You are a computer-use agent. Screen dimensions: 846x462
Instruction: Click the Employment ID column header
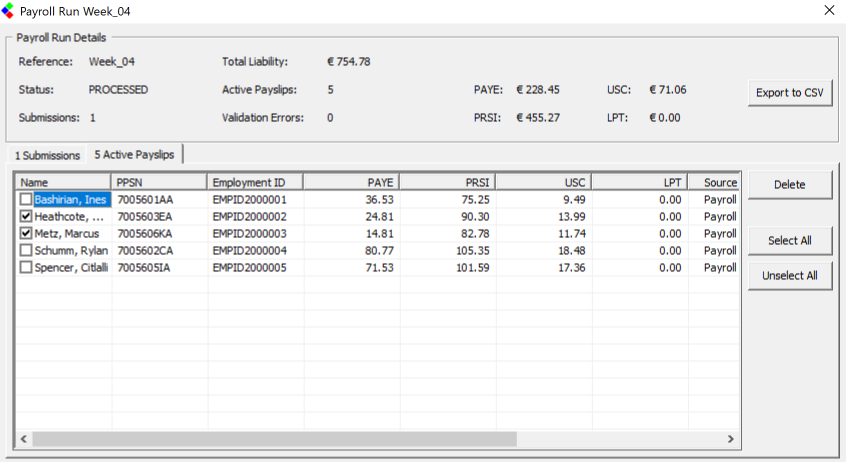tap(254, 182)
